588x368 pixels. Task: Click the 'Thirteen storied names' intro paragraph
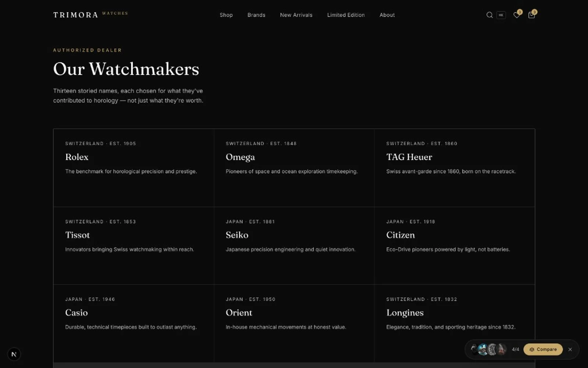tap(128, 96)
